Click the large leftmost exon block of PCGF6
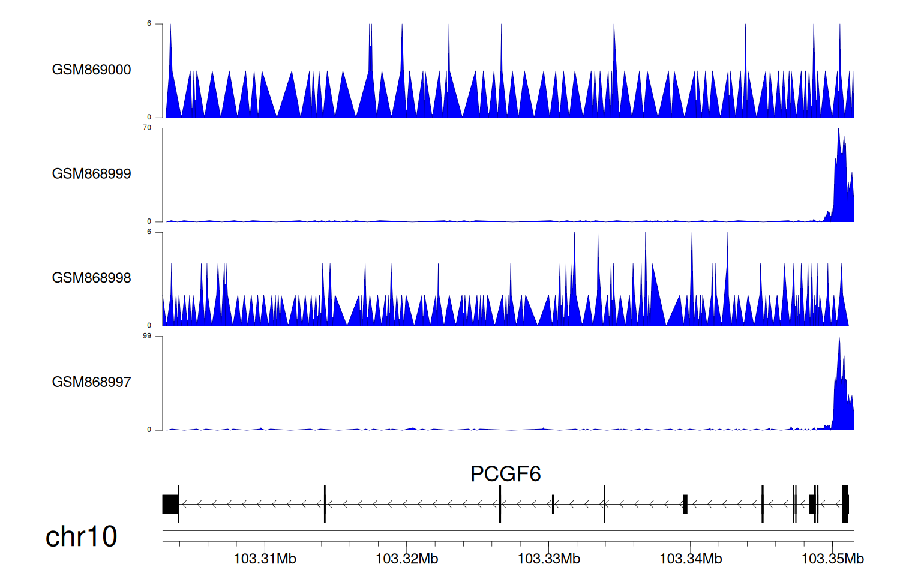This screenshot has width=900, height=588. (170, 504)
